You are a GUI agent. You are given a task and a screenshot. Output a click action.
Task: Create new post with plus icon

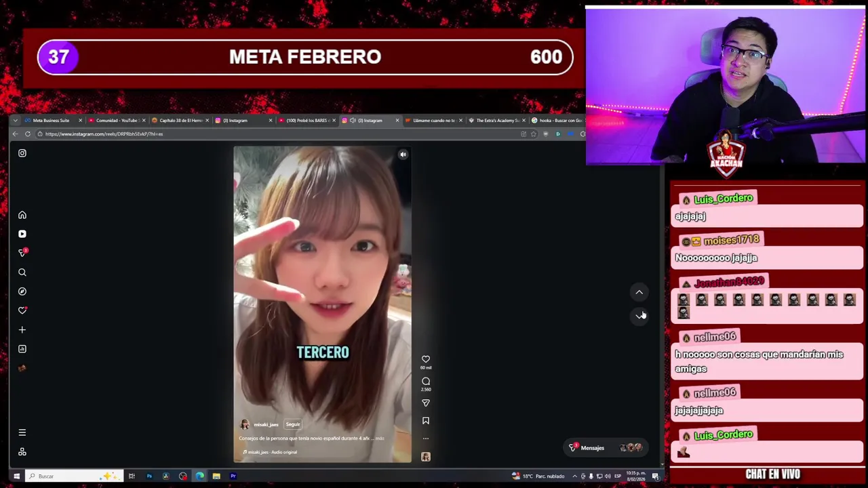coord(22,329)
